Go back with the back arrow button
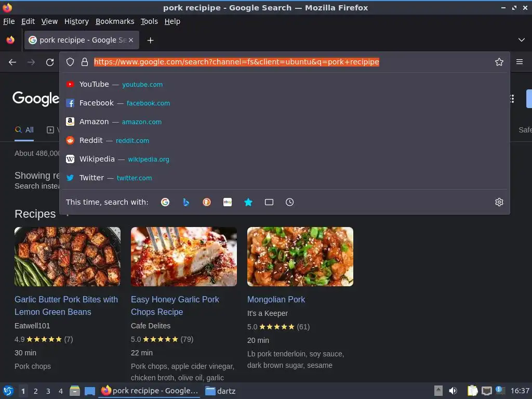Image resolution: width=532 pixels, height=399 pixels. tap(12, 62)
